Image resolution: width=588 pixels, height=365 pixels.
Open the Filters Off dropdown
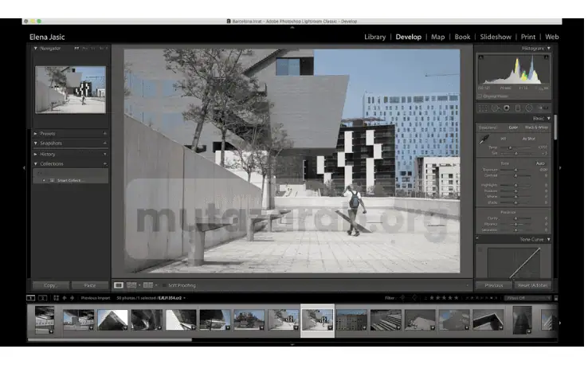tap(526, 297)
